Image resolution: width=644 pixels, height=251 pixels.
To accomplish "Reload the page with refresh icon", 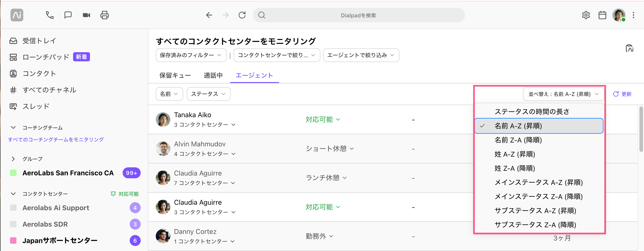I will click(242, 15).
